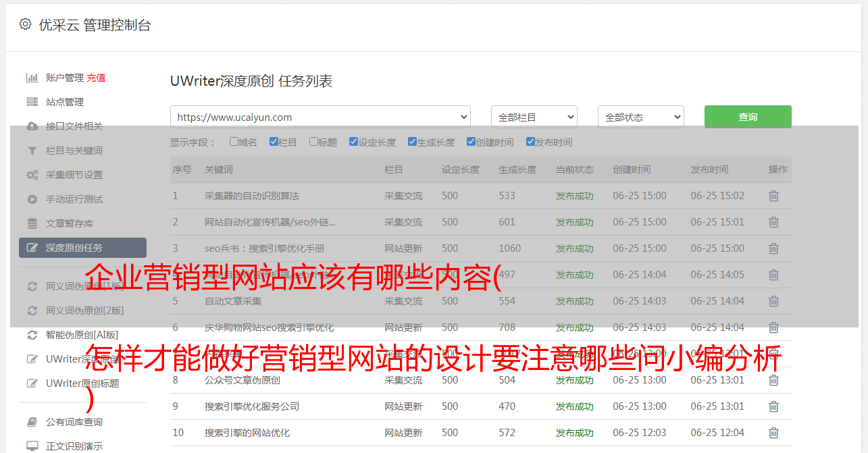Viewport: 868px width, 453px height.
Task: Click the 深度原创任务 edit icon
Action: pos(32,248)
